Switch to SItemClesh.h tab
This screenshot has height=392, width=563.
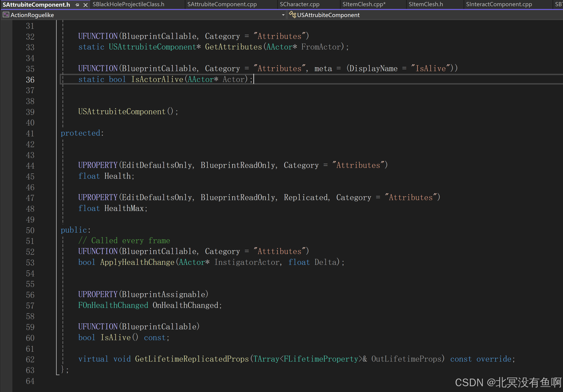click(x=426, y=4)
